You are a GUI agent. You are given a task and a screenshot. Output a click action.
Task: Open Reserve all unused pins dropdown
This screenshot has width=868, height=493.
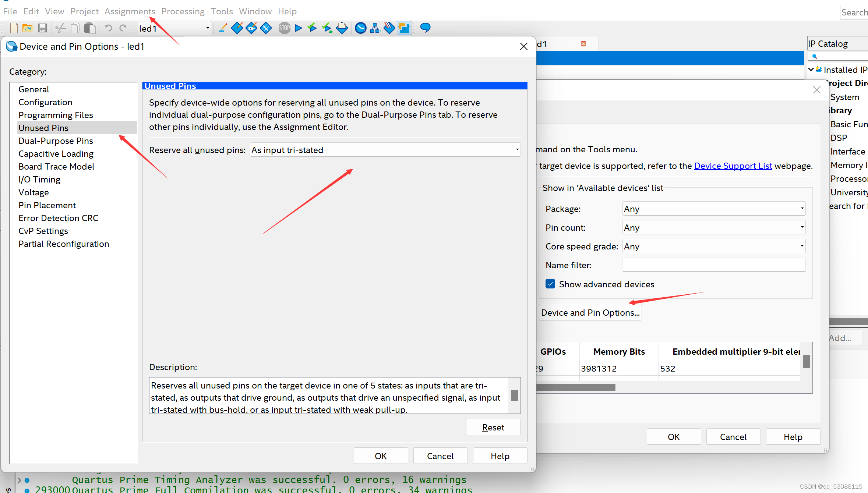pos(385,150)
